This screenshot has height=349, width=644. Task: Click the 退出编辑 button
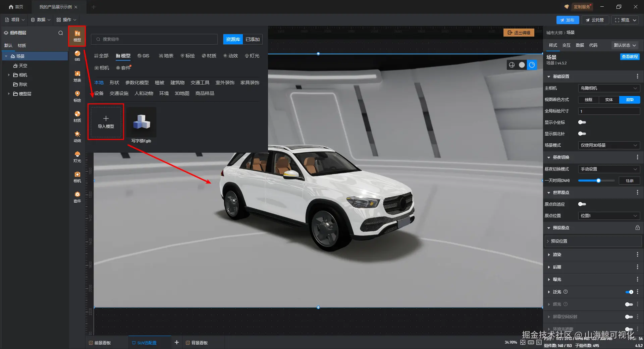(x=519, y=33)
